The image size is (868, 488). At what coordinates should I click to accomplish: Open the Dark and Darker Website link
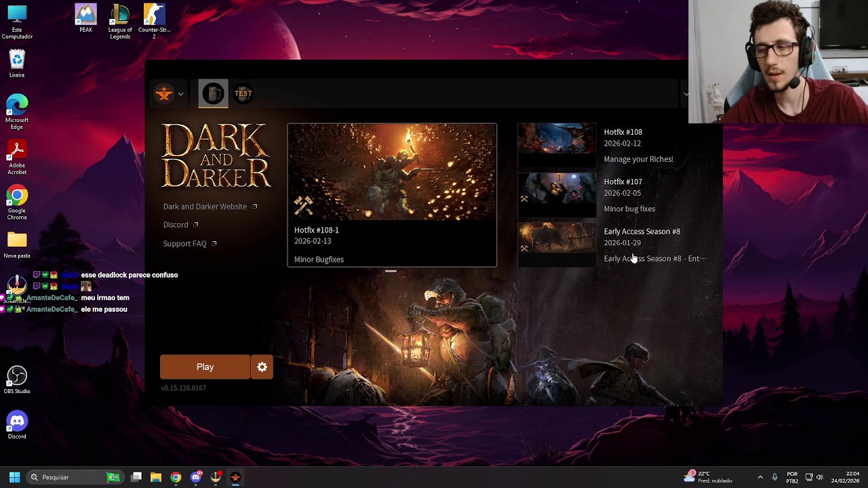[210, 207]
